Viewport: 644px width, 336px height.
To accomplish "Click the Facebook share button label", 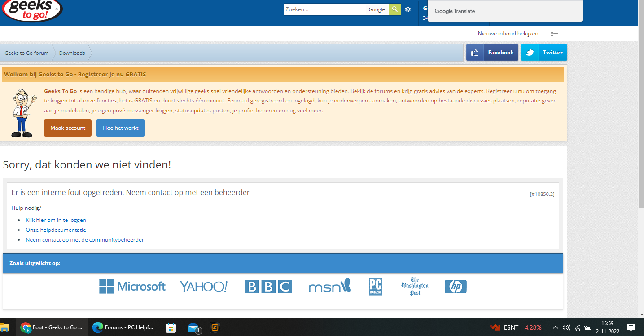I will click(x=501, y=53).
